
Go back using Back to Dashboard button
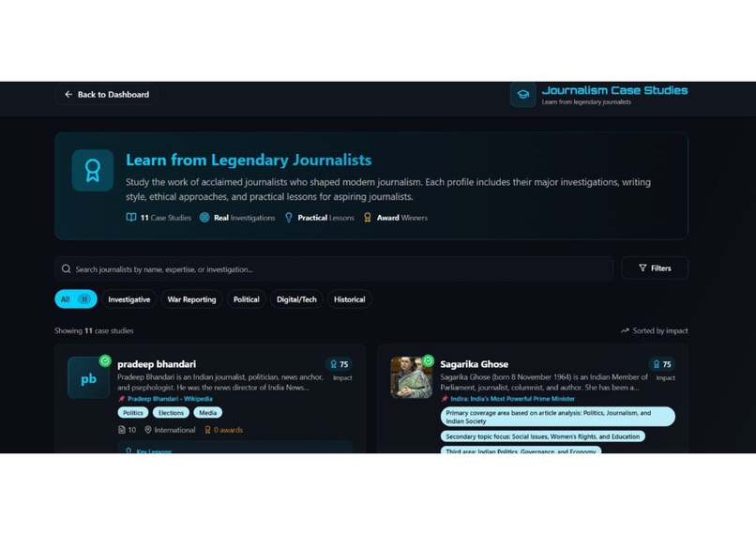[x=106, y=95]
